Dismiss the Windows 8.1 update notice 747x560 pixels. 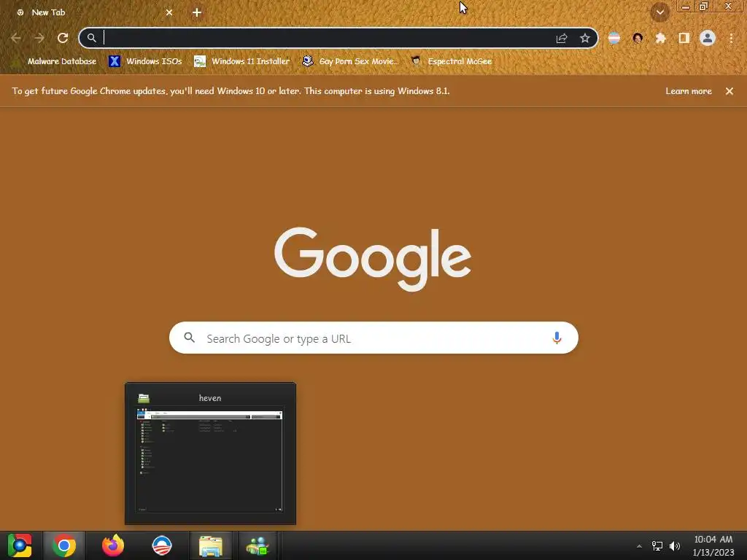pos(729,91)
